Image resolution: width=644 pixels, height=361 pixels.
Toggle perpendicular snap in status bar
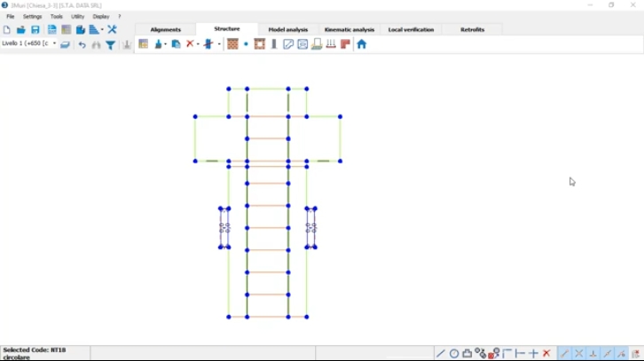click(x=593, y=353)
